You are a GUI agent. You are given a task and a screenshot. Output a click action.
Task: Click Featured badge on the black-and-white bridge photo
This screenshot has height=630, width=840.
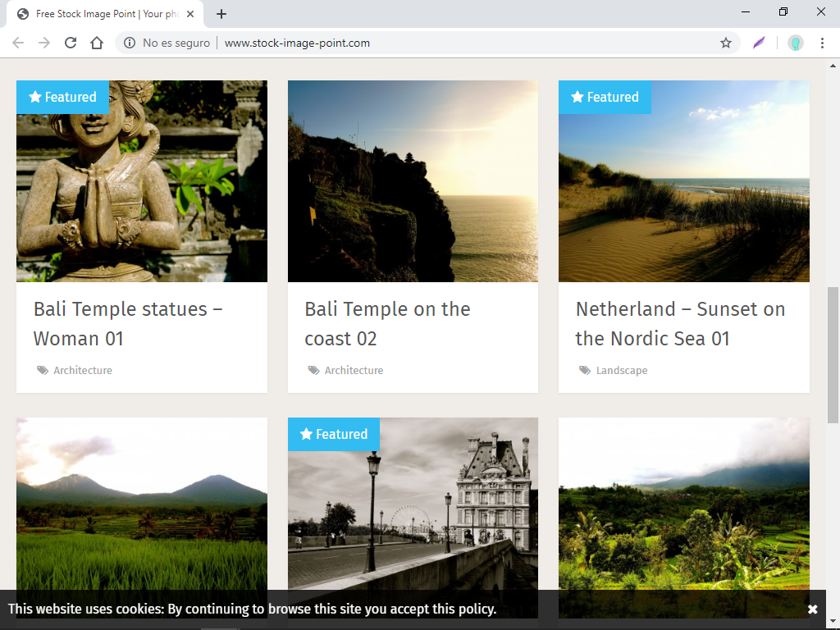[x=334, y=434]
